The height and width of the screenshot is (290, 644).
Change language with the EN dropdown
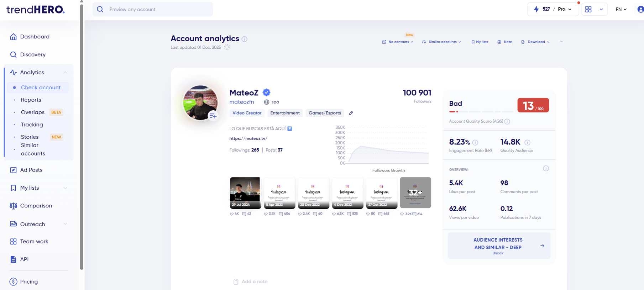pyautogui.click(x=621, y=9)
